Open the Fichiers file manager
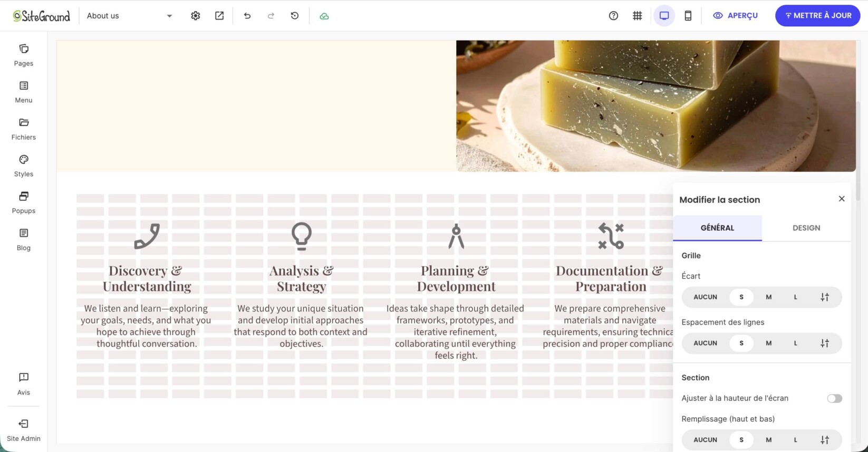Viewport: 868px width, 452px height. coord(24,129)
